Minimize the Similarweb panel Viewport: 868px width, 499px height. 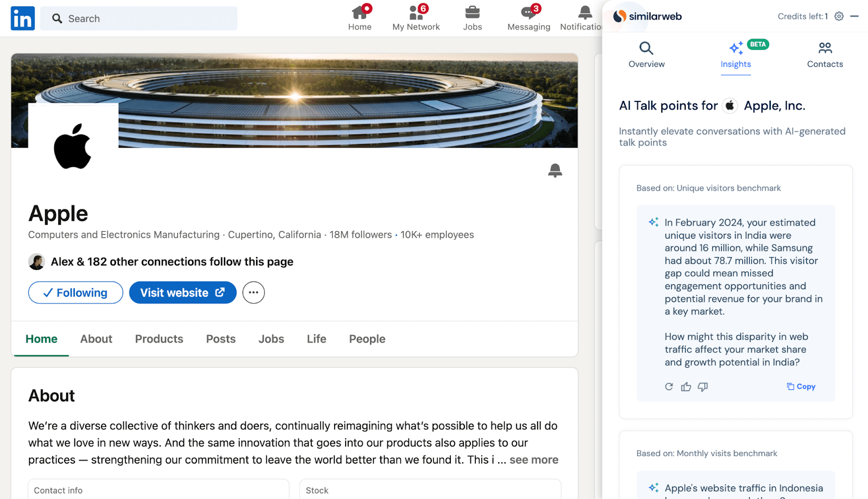(854, 16)
